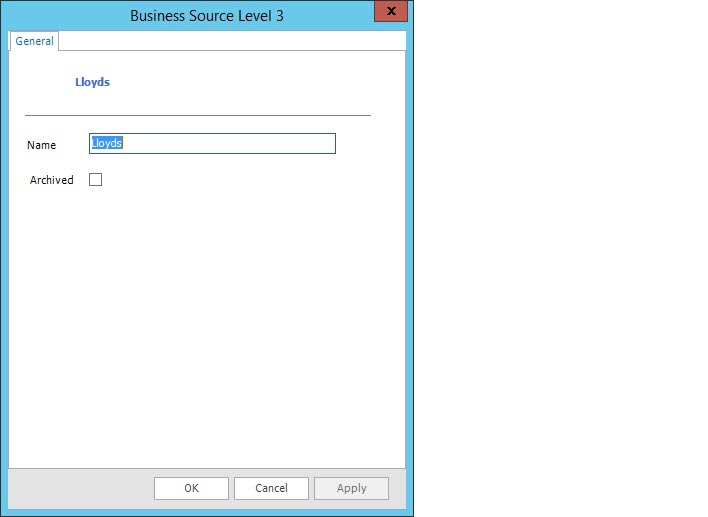Focus the Name input field
This screenshot has width=708, height=517.
[212, 144]
